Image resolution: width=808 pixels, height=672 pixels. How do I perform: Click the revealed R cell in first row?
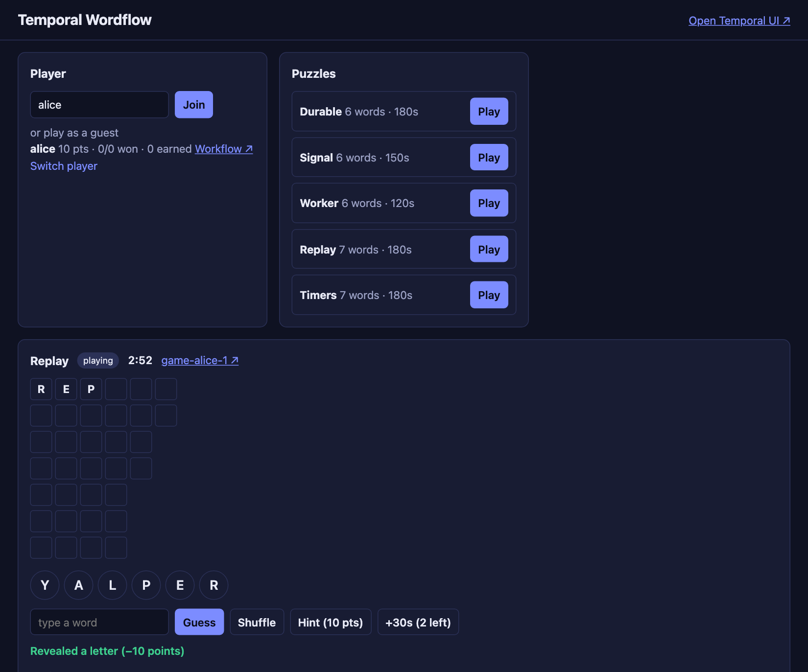click(x=41, y=389)
